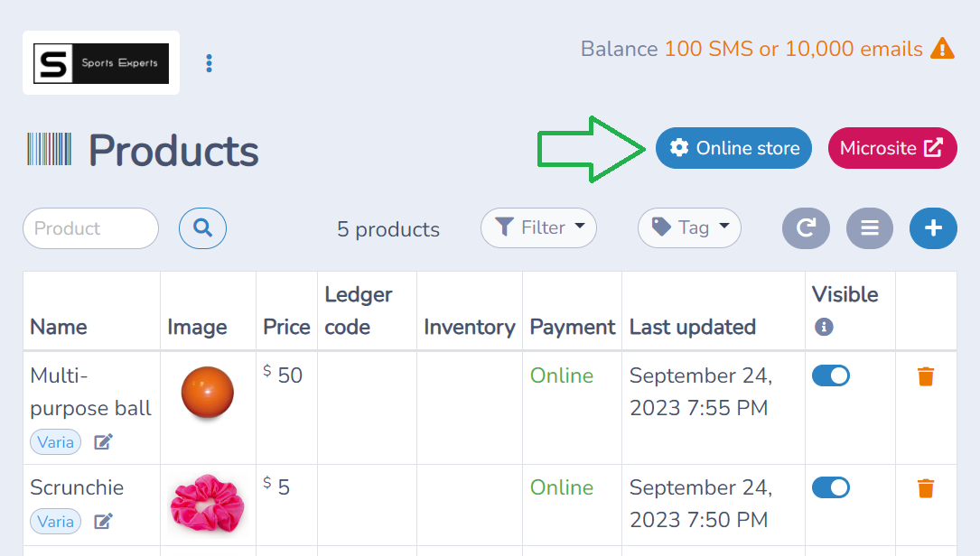The width and height of the screenshot is (980, 556).
Task: Edit Scrunchie tags with pencil icon
Action: click(x=103, y=522)
